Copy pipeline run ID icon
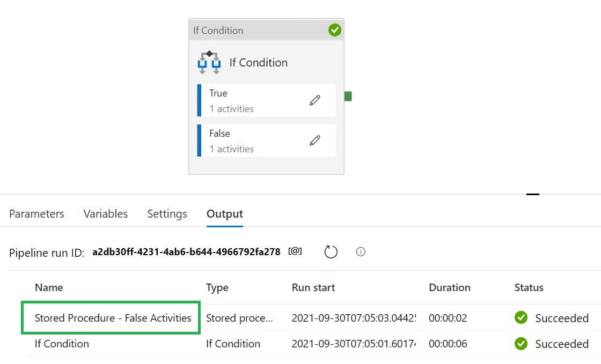Image resolution: width=601 pixels, height=364 pixels. 295,251
